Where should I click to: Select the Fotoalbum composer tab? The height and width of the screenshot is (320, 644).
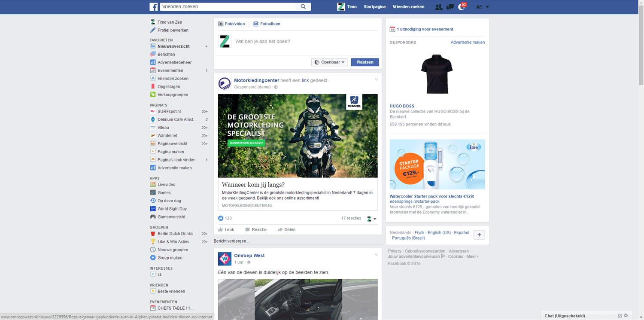(267, 24)
